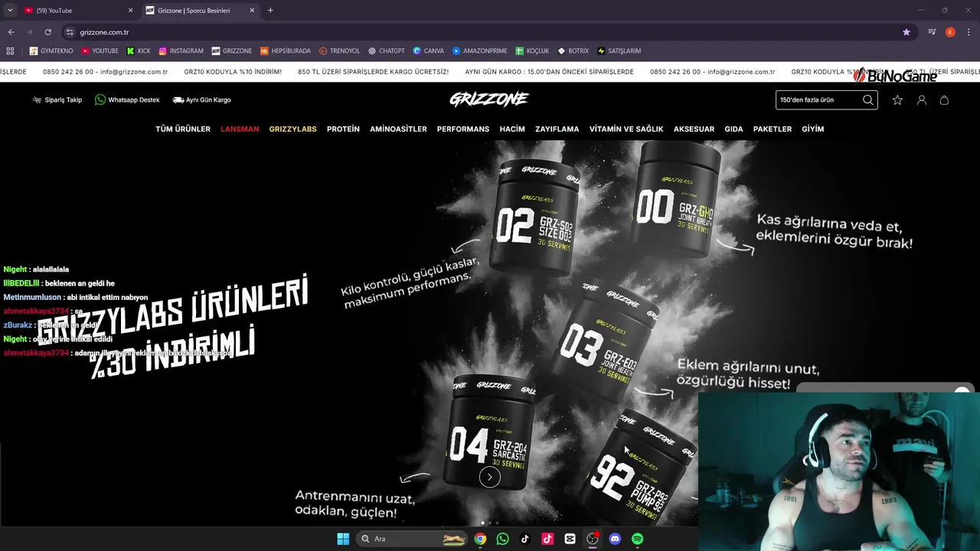Open the apps grid in bookmarks bar
The width and height of the screenshot is (980, 551).
[10, 51]
